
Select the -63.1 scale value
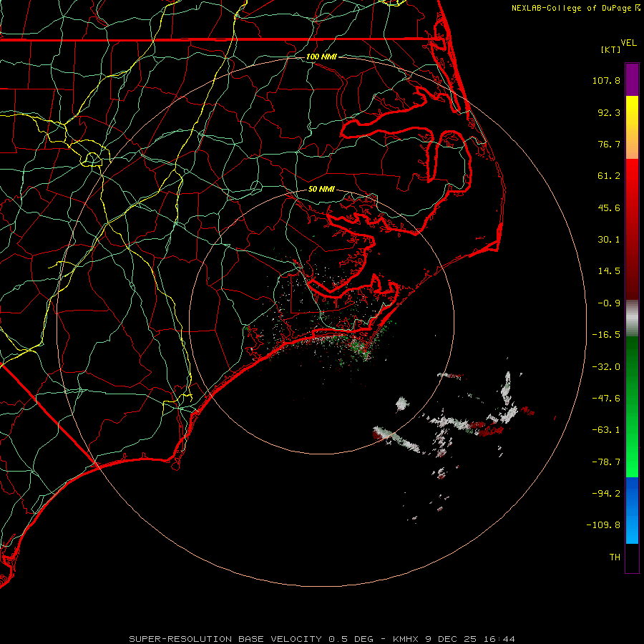click(x=606, y=430)
